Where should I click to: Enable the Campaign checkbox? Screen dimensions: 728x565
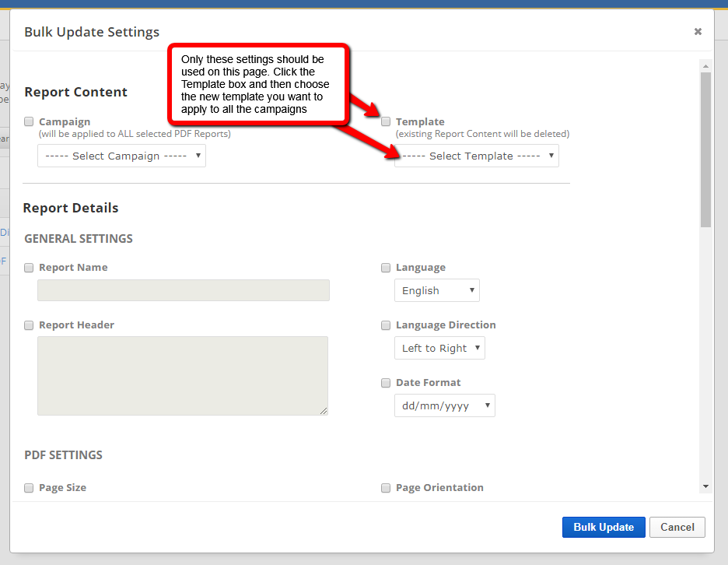[x=29, y=121]
